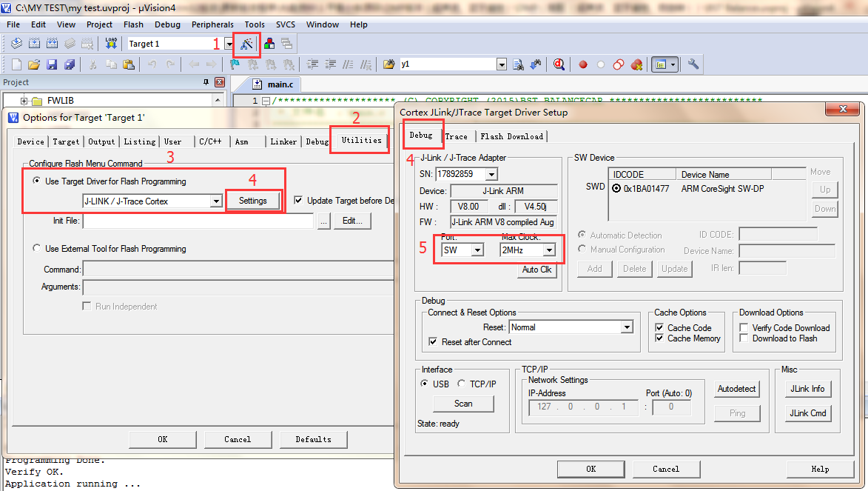
Task: Click the Rebuild all target files icon
Action: click(52, 43)
